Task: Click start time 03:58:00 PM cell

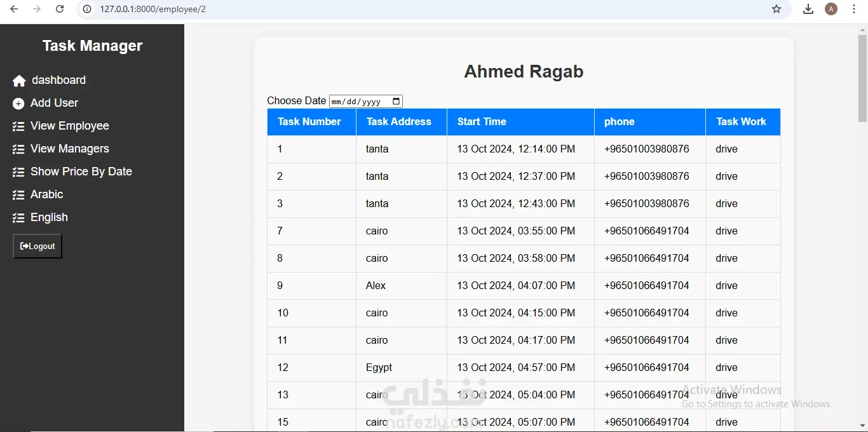Action: [520, 259]
